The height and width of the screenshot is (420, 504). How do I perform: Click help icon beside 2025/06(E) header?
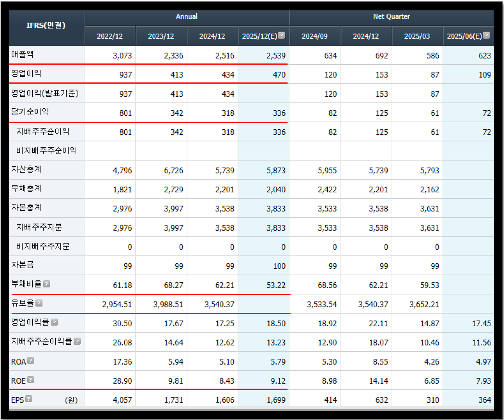point(487,35)
